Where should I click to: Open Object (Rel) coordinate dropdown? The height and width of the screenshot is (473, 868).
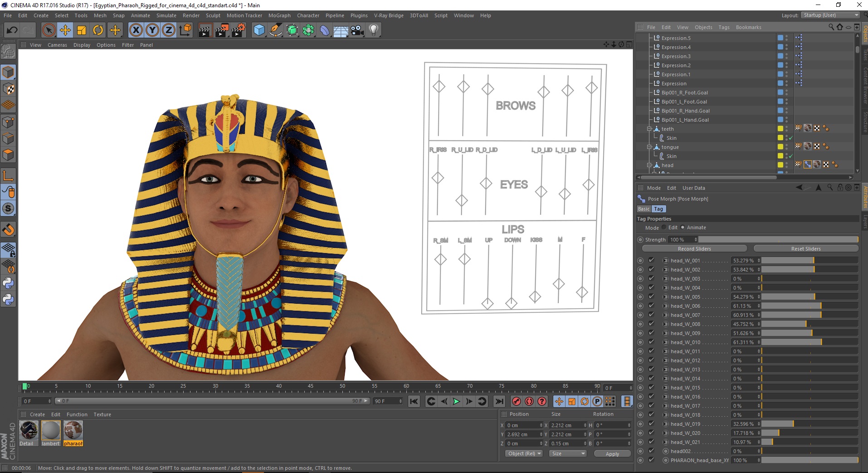click(x=524, y=454)
